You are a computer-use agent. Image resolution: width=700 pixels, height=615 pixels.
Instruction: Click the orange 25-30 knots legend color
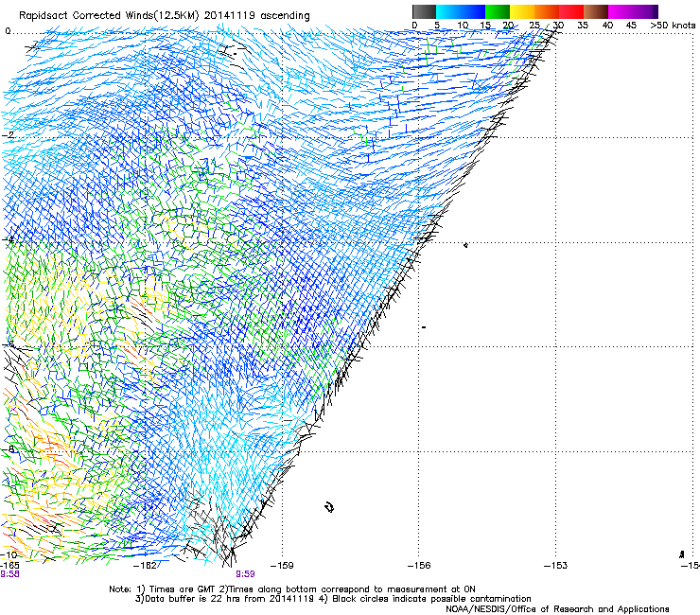[x=547, y=11]
